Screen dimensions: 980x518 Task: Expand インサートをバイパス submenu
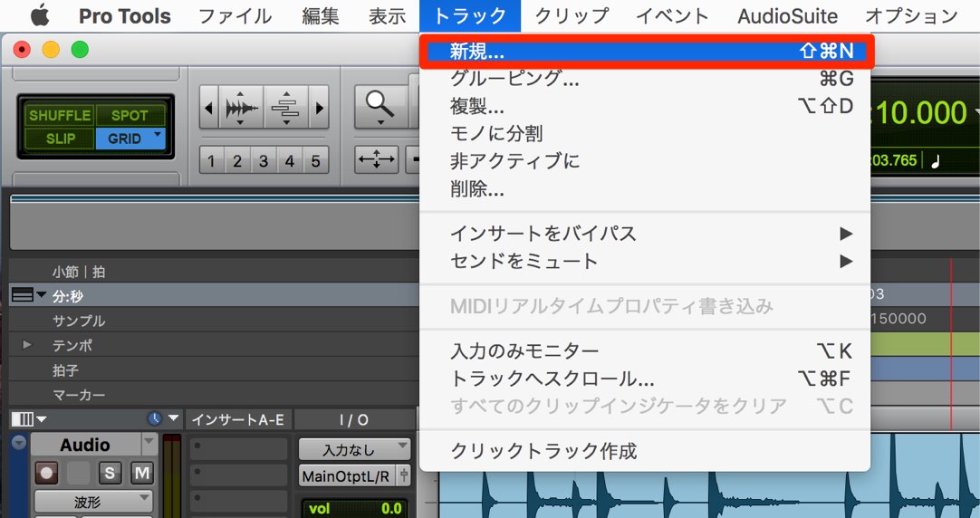(645, 234)
